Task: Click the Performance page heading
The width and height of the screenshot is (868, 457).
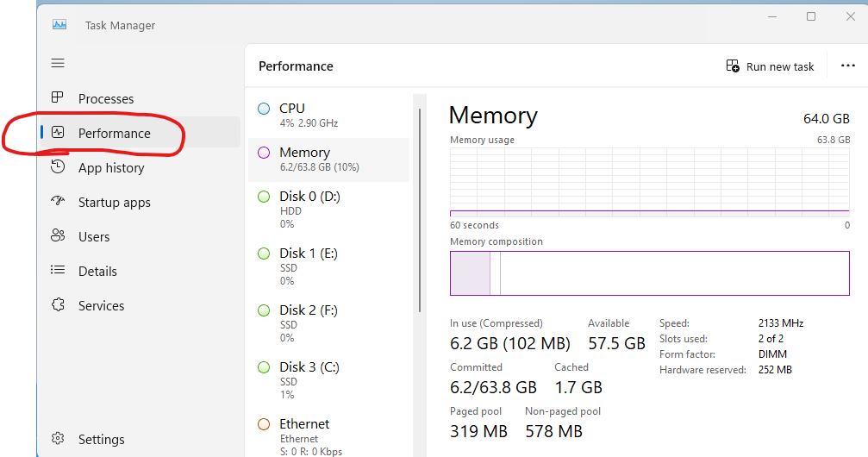Action: click(x=296, y=66)
